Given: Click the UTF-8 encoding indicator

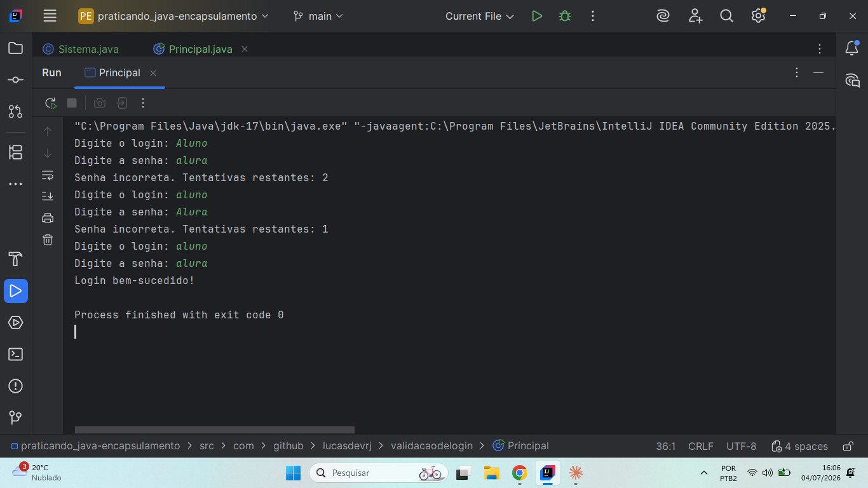Looking at the screenshot, I should click(x=741, y=446).
